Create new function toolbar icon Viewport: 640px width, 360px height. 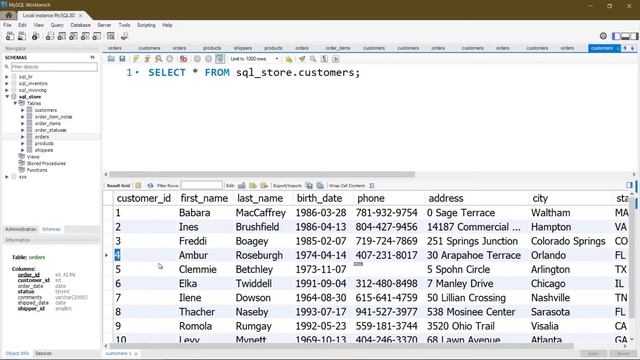[x=97, y=36]
